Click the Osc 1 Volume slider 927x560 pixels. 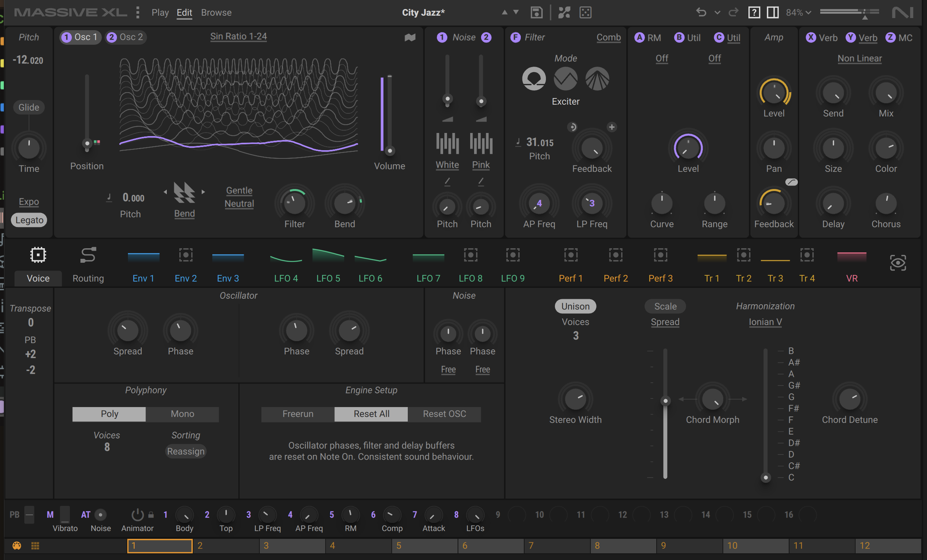(389, 114)
